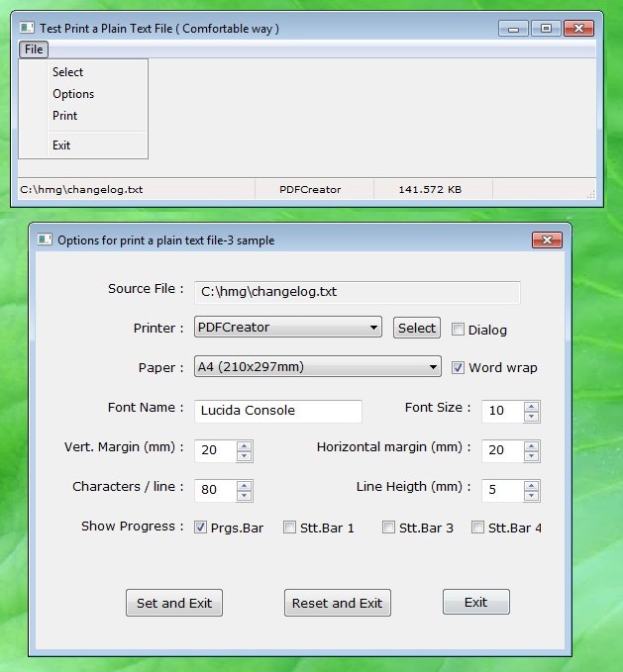Viewport: 623px width, 672px height.
Task: Open the File menu in main window
Action: coord(34,49)
